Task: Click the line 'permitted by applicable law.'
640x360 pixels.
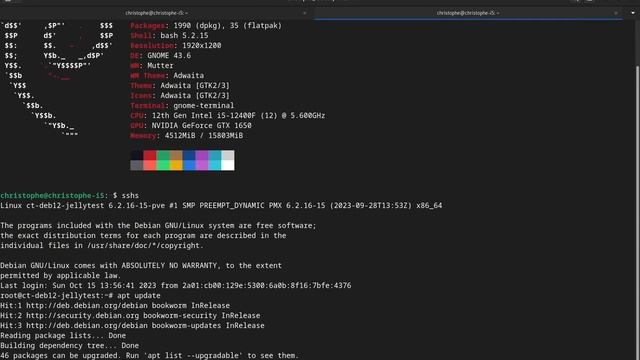Action: click(x=61, y=276)
